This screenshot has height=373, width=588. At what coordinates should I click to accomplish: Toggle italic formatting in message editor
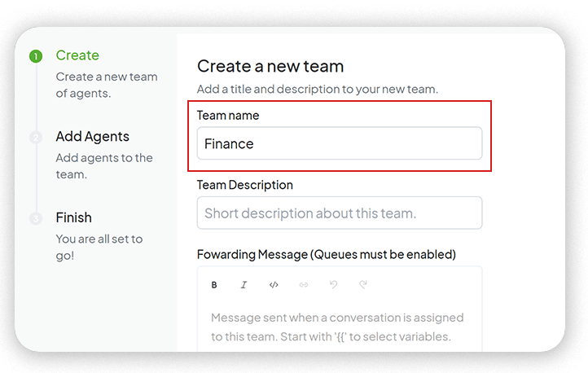(244, 285)
